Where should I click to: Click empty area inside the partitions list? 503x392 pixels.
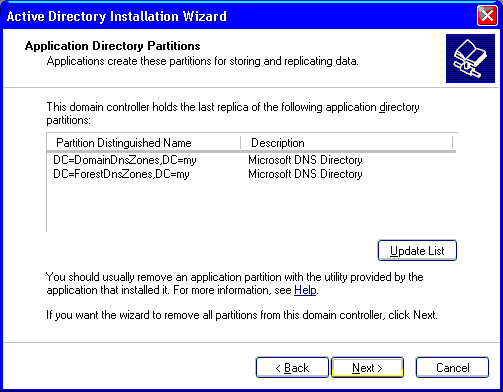point(252,207)
